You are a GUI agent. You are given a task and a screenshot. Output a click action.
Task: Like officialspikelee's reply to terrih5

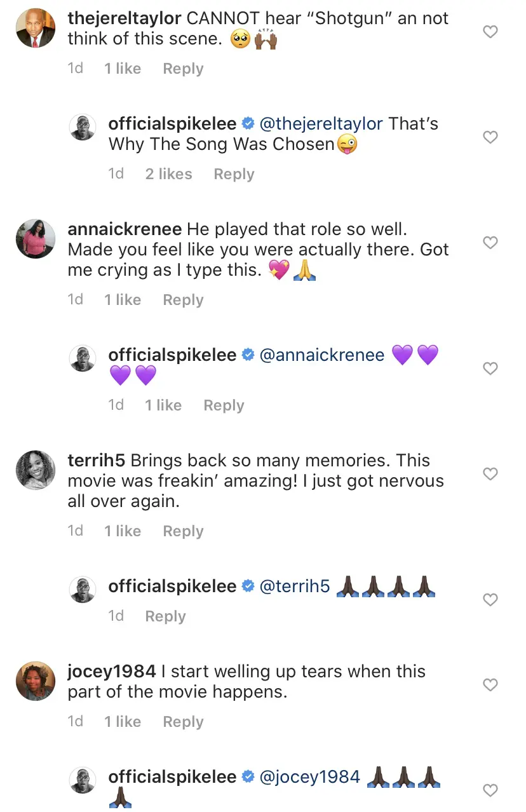pos(490,599)
